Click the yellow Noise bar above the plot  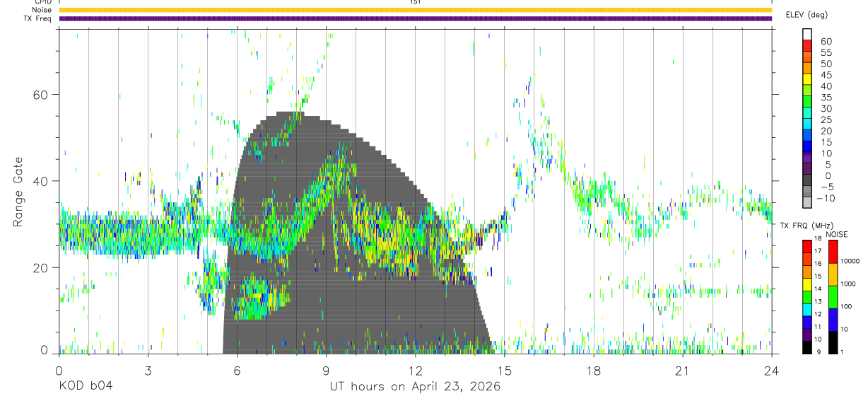point(415,10)
